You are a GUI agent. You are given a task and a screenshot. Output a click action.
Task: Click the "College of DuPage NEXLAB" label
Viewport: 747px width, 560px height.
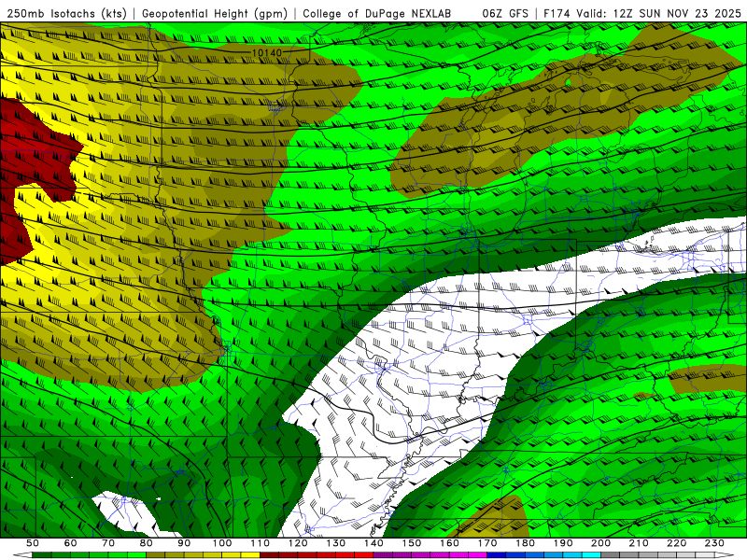click(377, 14)
